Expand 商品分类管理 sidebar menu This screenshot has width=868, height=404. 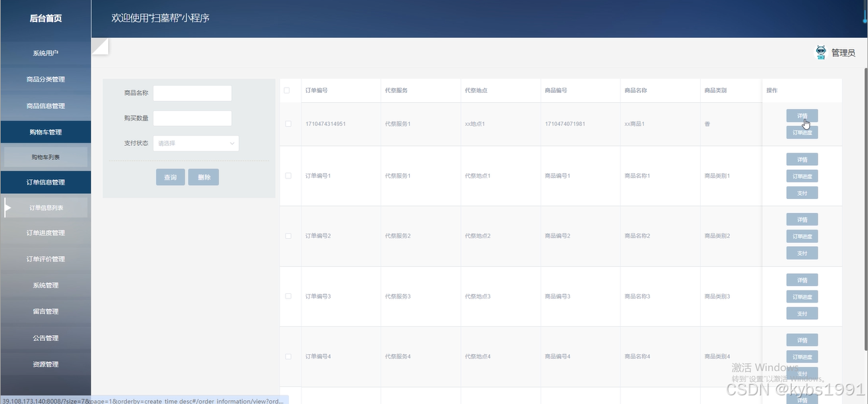[46, 80]
